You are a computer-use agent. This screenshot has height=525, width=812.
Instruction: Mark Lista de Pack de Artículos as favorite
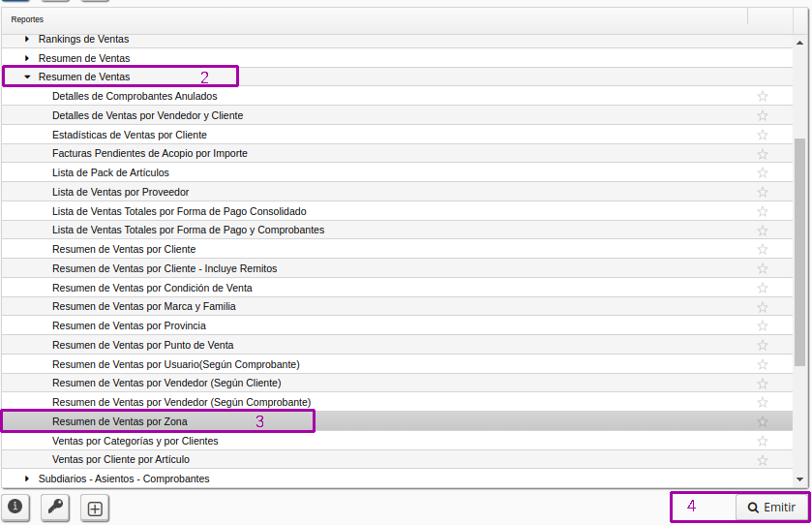(x=763, y=172)
